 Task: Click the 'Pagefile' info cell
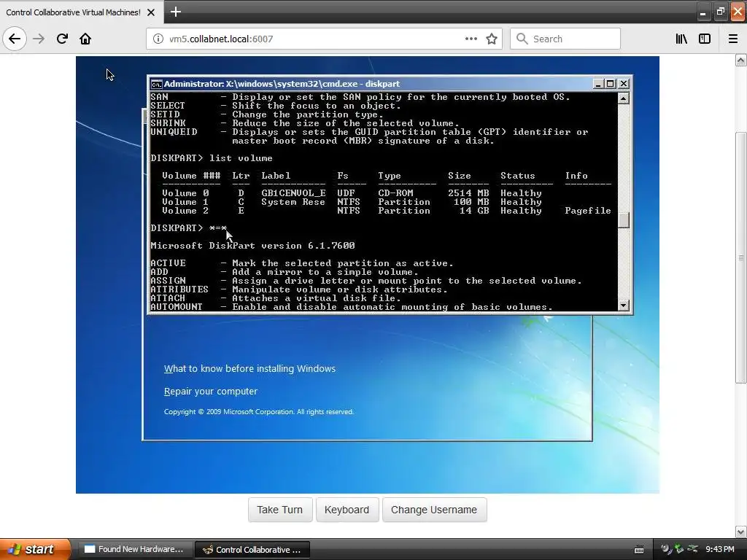tap(588, 211)
